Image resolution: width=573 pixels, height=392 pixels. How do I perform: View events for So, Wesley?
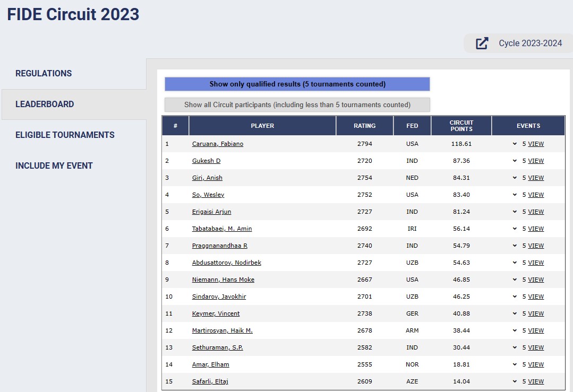(x=536, y=195)
